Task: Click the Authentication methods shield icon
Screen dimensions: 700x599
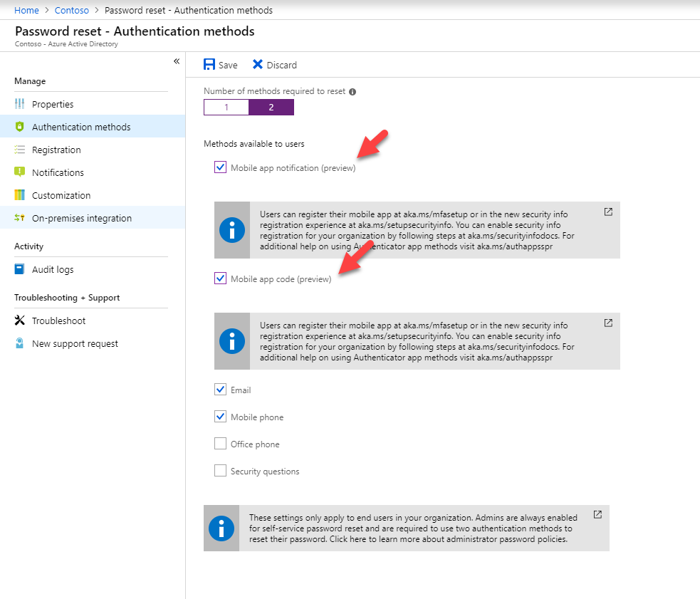Action: (x=19, y=127)
